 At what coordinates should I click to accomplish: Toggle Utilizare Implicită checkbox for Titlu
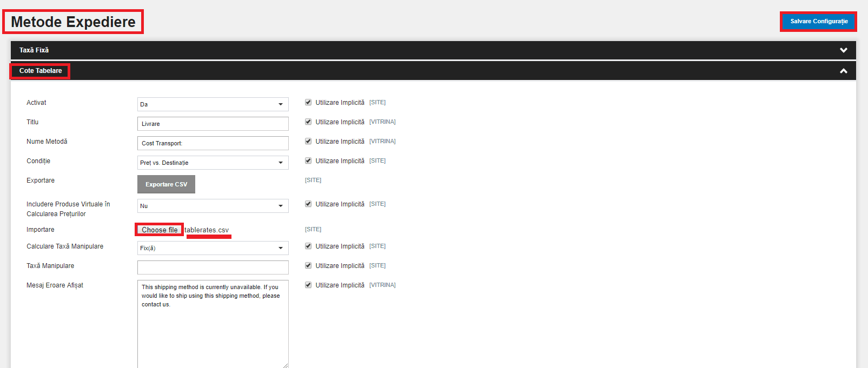coord(308,122)
